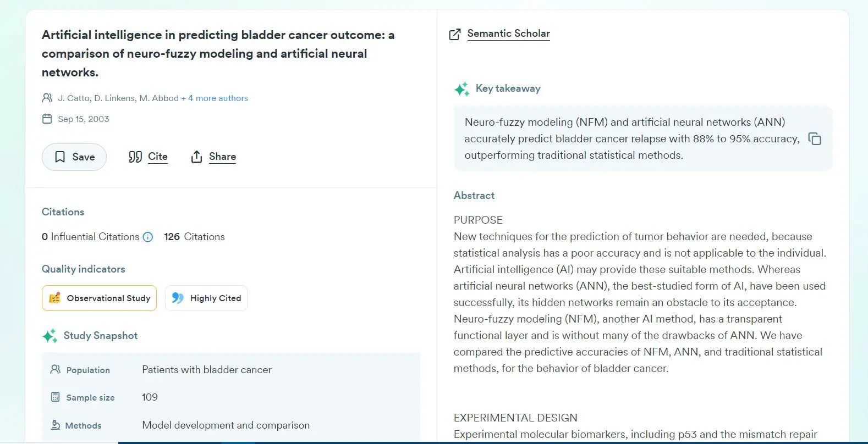Copy the key takeaway with the copy icon
This screenshot has height=444, width=868.
815,138
